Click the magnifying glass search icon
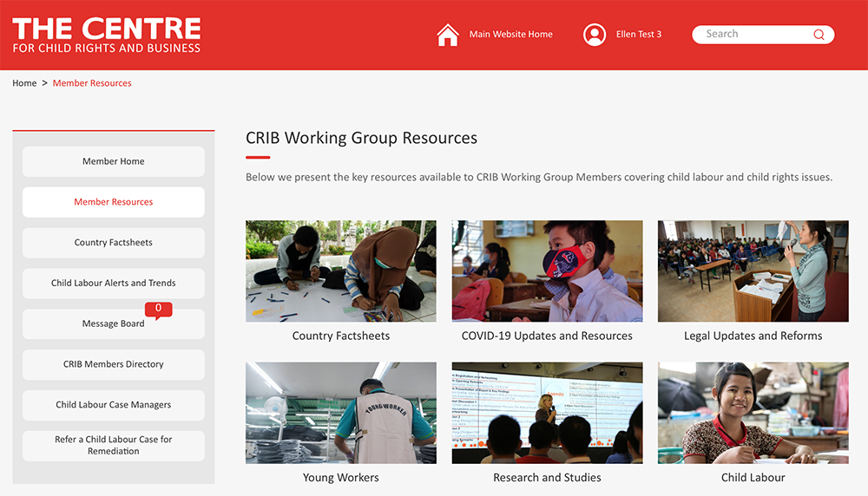 [x=819, y=35]
